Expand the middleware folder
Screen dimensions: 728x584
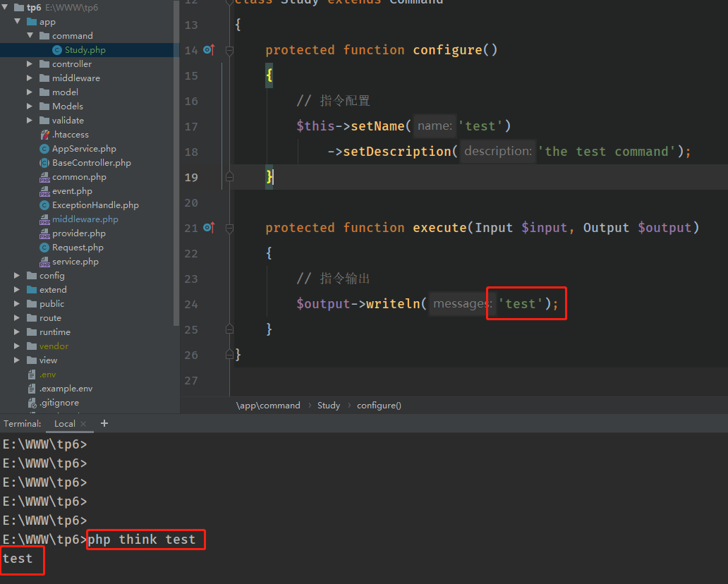click(x=30, y=78)
